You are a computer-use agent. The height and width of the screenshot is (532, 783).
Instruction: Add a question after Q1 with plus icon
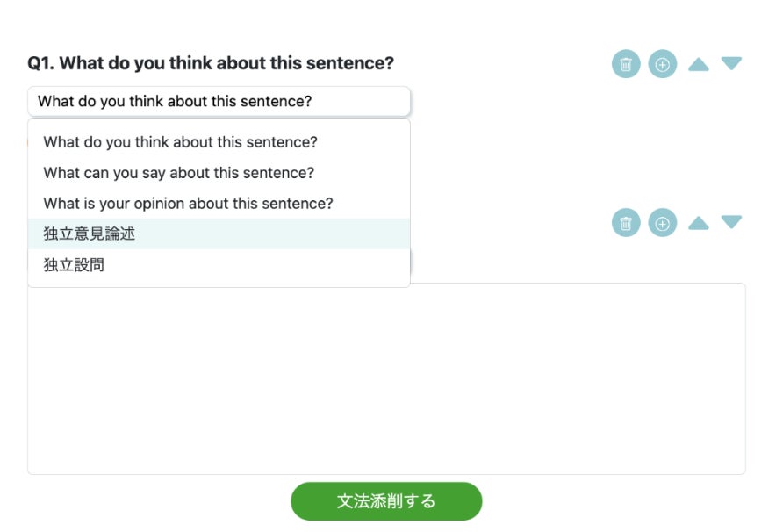click(x=663, y=64)
